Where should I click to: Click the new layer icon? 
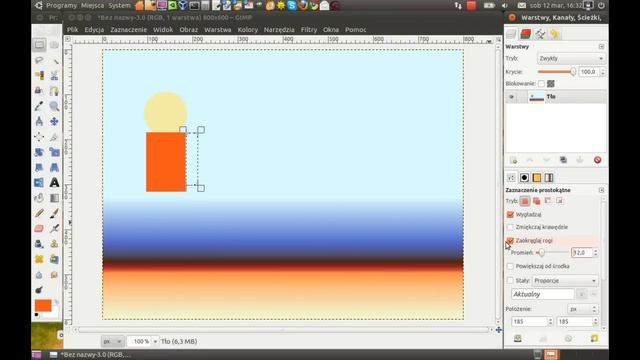point(513,160)
